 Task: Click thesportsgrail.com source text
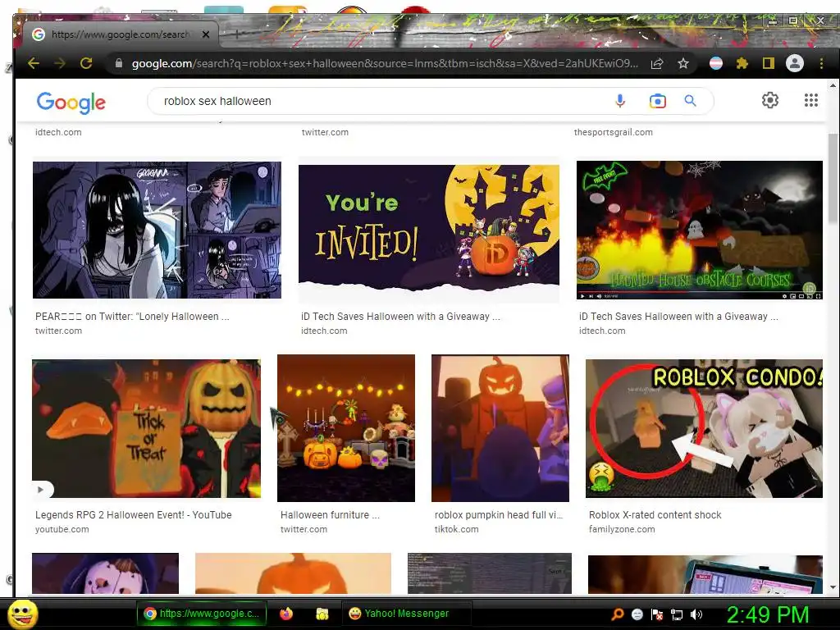pos(614,132)
